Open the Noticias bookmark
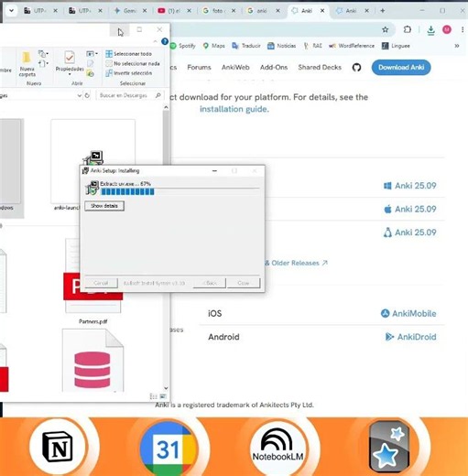The width and height of the screenshot is (468, 476). tap(281, 46)
